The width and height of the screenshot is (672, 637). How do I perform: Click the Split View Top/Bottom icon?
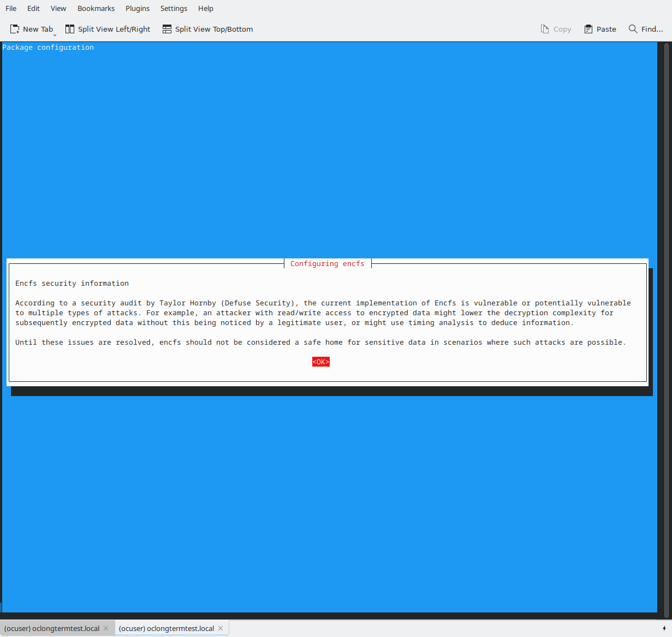pos(167,29)
